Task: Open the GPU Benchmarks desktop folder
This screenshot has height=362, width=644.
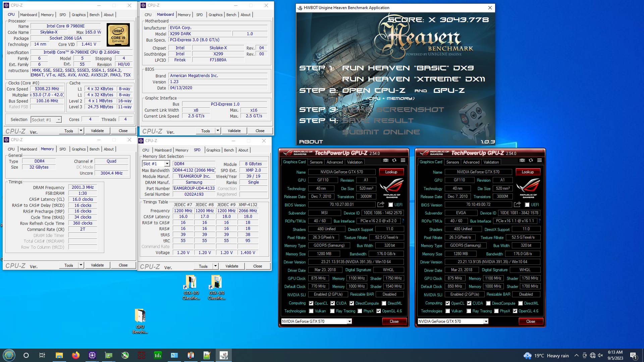Action: [x=140, y=321]
